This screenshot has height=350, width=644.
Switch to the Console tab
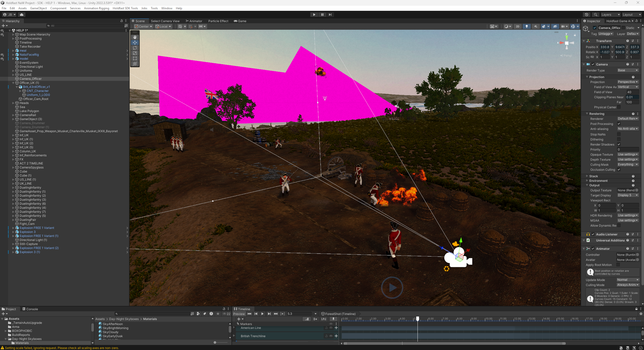(30, 309)
